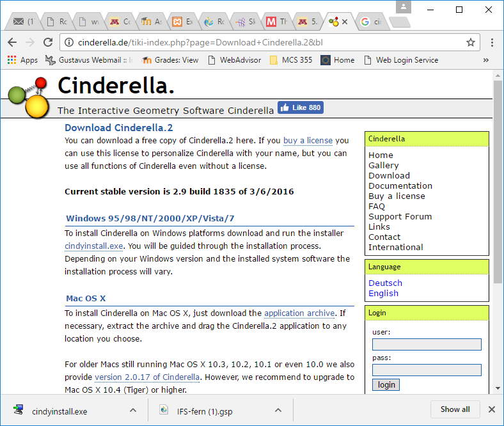Screen dimensions: 504x426
Task: Click Show all downloads
Action: pos(455,409)
